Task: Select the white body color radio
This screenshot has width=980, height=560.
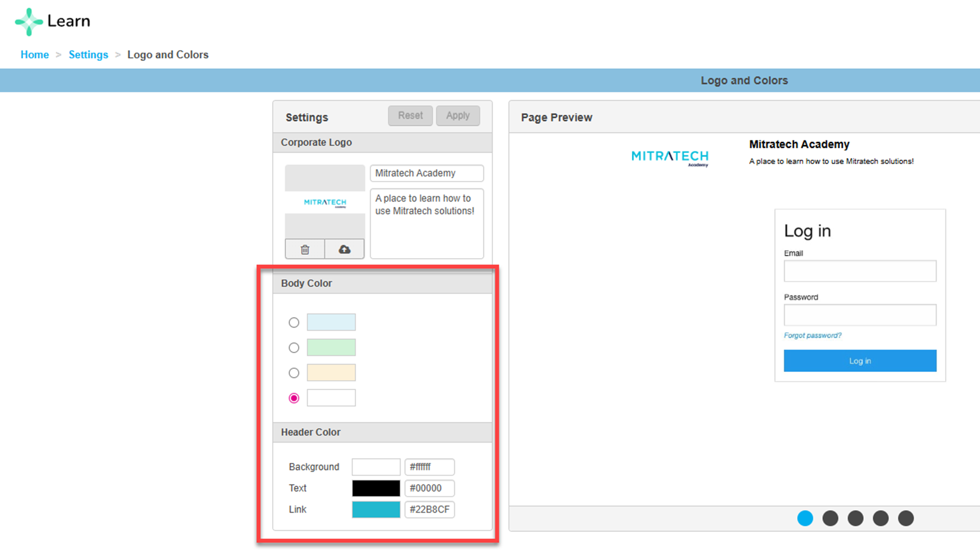Action: 294,398
